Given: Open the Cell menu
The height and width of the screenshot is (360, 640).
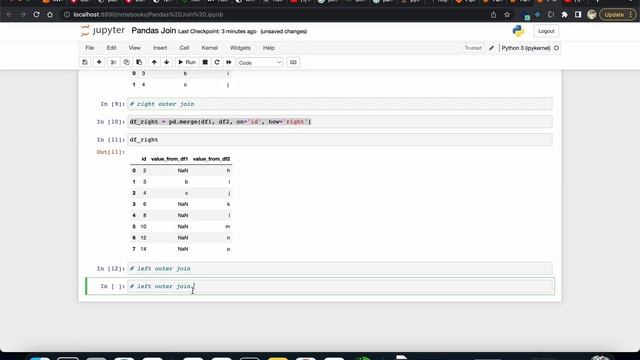Looking at the screenshot, I should [184, 48].
